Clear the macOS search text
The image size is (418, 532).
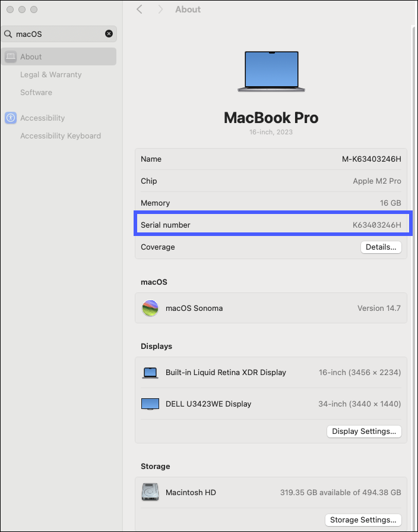click(x=109, y=34)
